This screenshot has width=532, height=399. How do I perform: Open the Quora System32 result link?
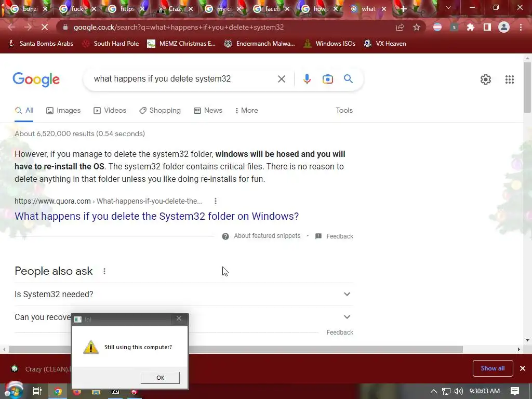click(157, 216)
